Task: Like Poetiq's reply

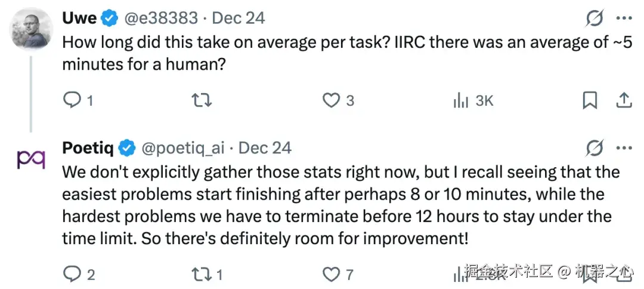Action: point(331,274)
